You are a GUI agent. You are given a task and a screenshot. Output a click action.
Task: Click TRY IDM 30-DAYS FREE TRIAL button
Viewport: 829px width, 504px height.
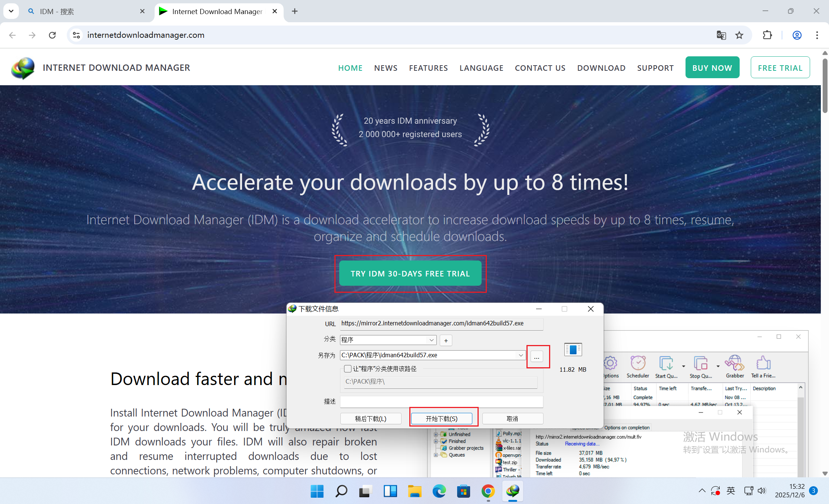pyautogui.click(x=410, y=273)
